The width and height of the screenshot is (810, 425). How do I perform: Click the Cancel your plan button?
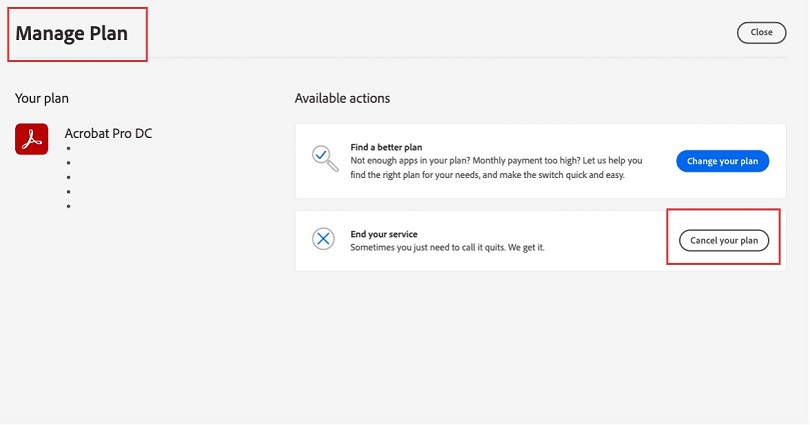click(x=724, y=241)
